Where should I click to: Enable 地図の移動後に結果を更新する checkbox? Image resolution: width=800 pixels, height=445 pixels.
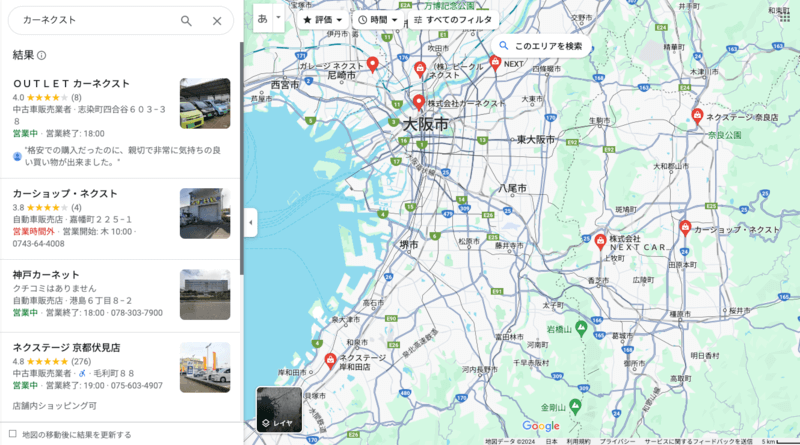pyautogui.click(x=13, y=434)
